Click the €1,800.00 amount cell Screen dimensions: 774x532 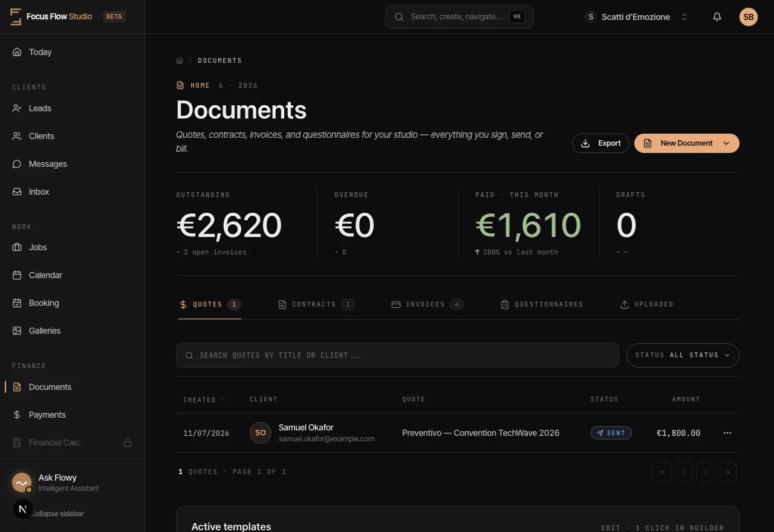tap(678, 433)
